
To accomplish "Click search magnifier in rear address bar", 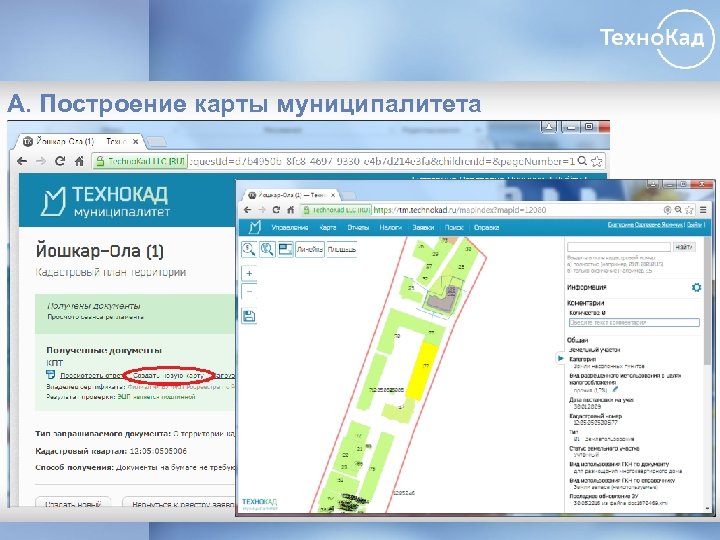I will click(582, 161).
